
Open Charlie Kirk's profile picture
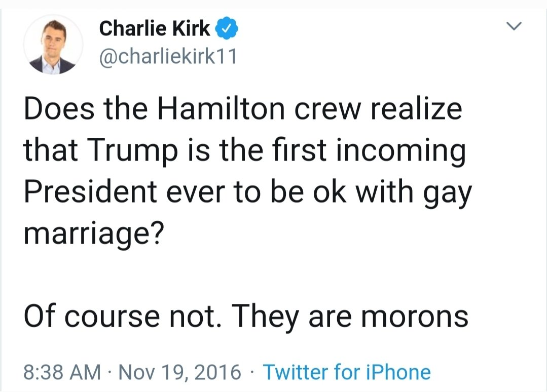[53, 45]
